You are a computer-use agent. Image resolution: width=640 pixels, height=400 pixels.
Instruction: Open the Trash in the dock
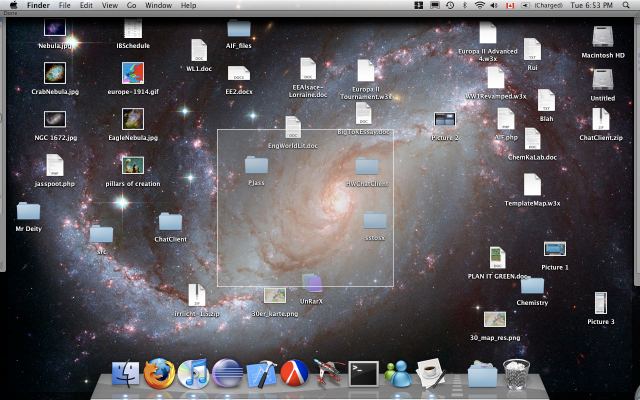[x=516, y=373]
